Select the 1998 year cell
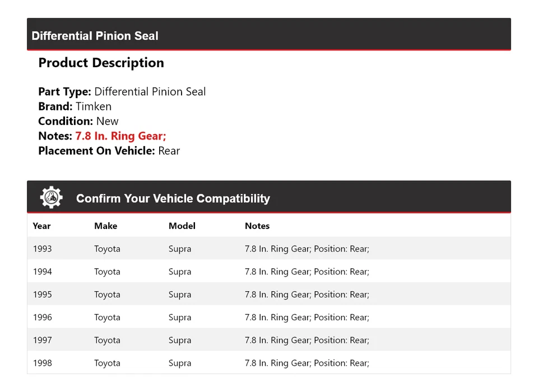The image size is (538, 392). [x=42, y=363]
